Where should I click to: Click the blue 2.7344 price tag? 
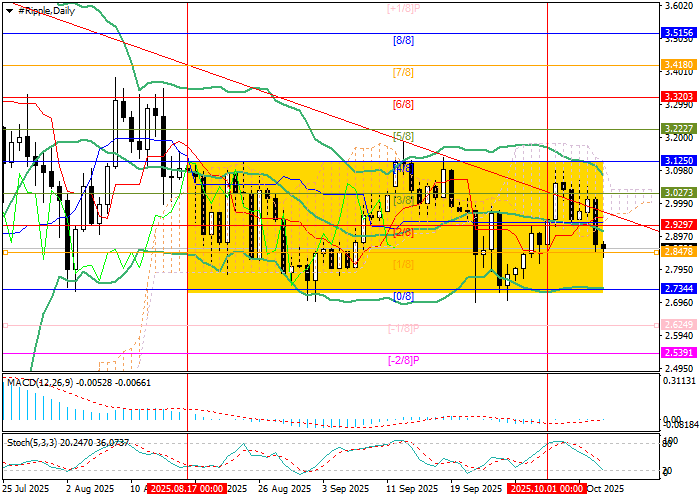(x=678, y=288)
